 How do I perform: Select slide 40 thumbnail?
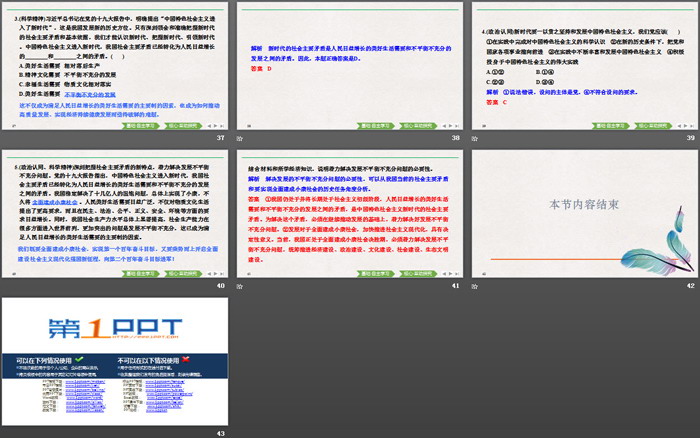tap(115, 212)
